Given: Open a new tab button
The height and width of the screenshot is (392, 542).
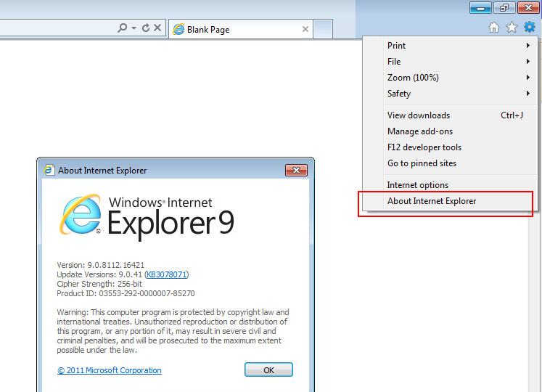Looking at the screenshot, I should tap(323, 30).
